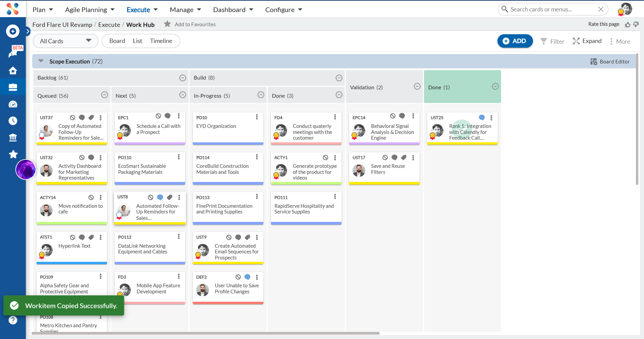Click the vertical scrollbar on right
Screen dimensions: 644x339
(x=637, y=119)
